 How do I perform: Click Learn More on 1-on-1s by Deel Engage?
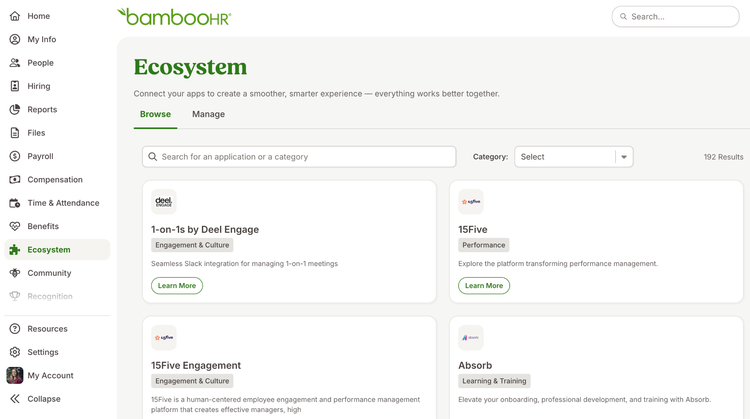(177, 286)
